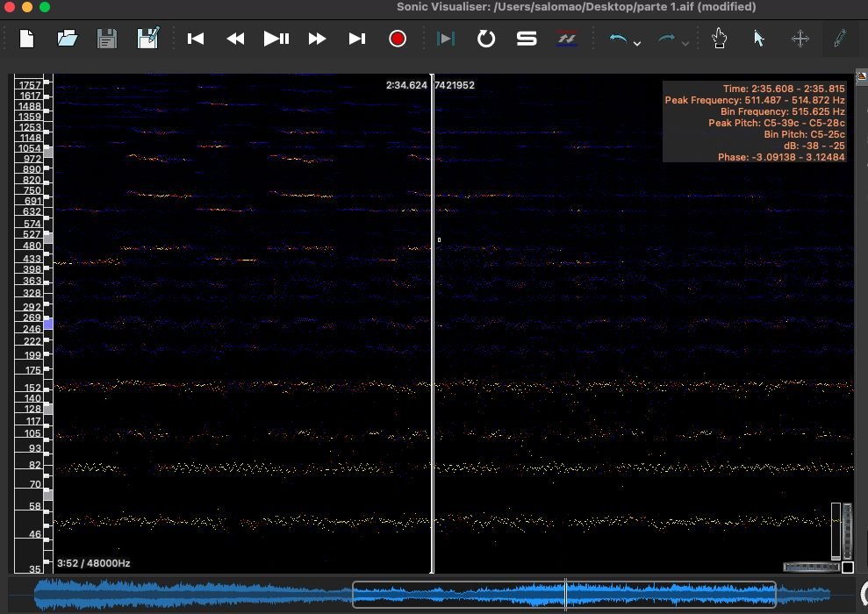Click the overview waveform's viewport rectangle

click(x=564, y=595)
